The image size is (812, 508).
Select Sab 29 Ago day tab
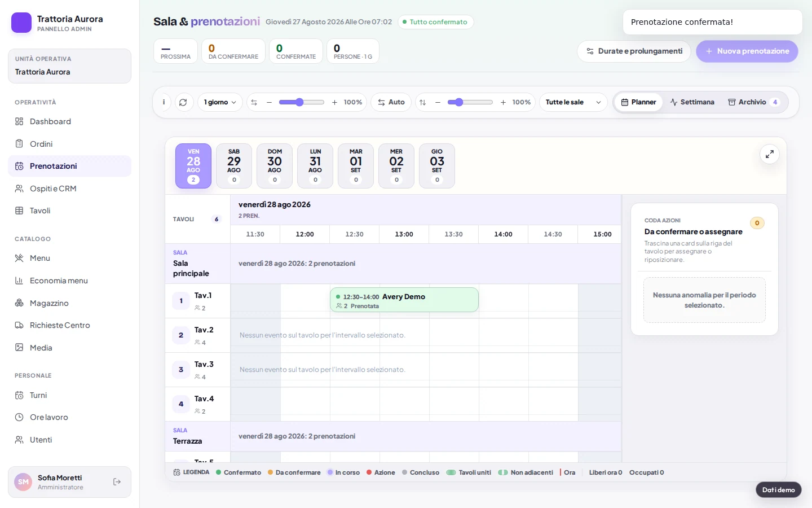pos(234,166)
